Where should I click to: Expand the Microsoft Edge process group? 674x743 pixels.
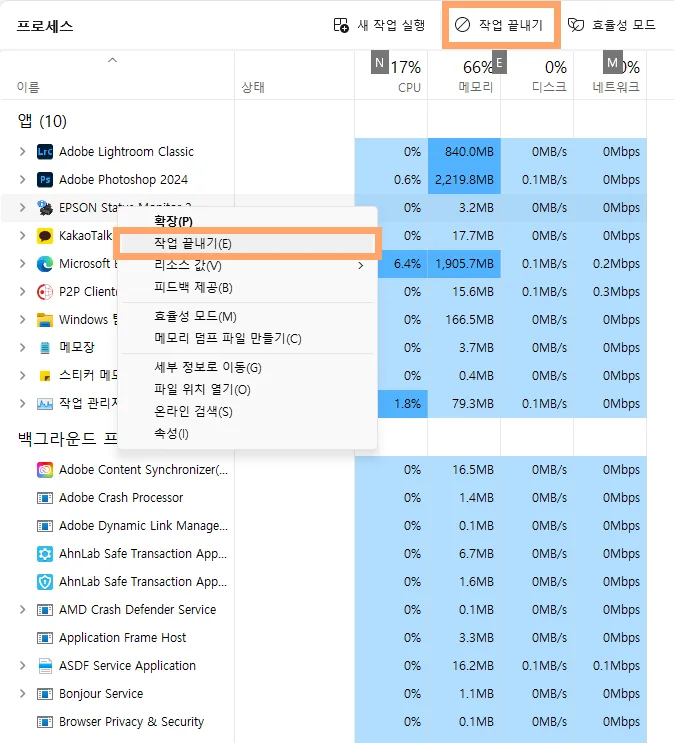click(x=22, y=263)
